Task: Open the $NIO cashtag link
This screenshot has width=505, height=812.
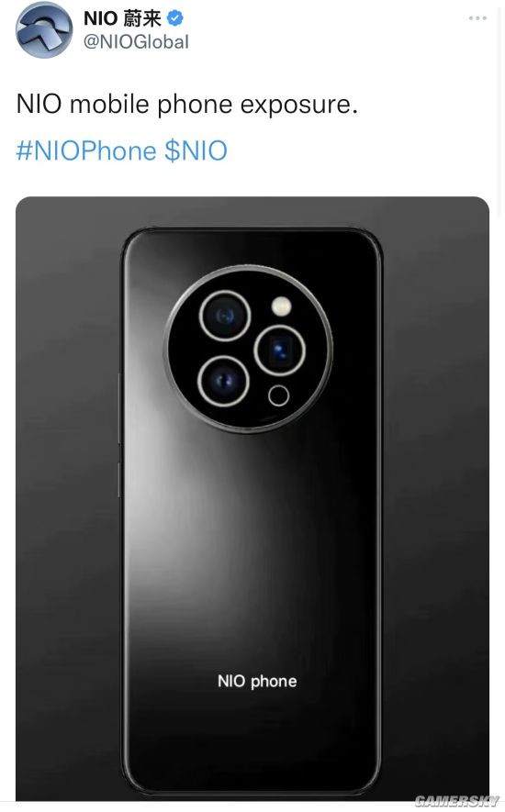Action: [196, 150]
